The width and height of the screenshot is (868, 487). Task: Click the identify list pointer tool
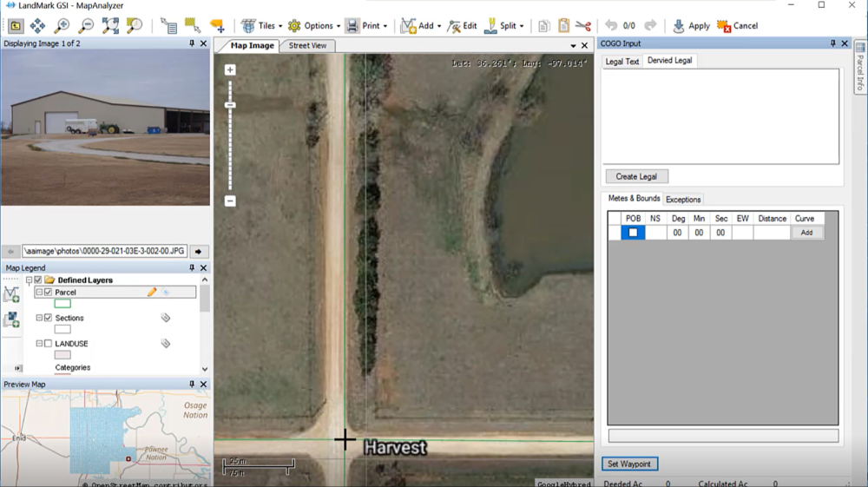coord(168,25)
